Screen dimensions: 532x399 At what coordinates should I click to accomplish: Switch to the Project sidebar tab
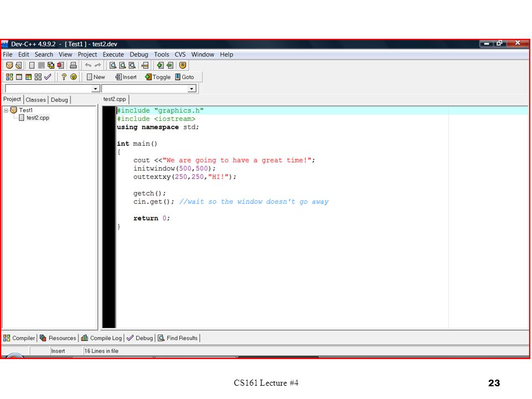12,99
